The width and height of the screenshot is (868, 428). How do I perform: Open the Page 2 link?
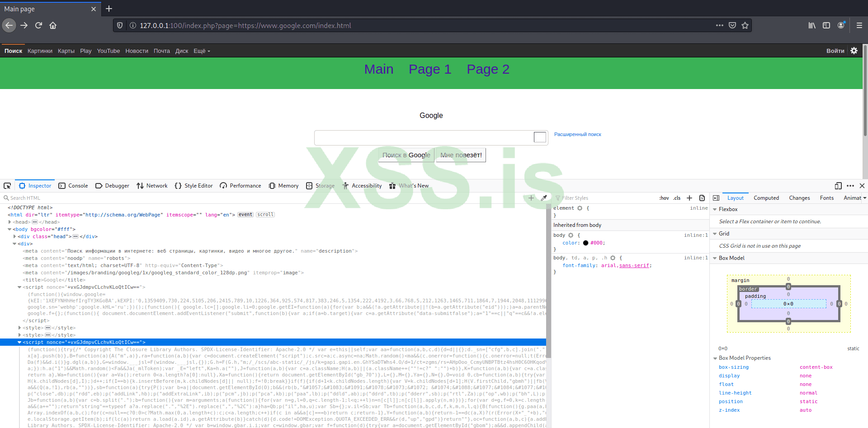point(488,69)
